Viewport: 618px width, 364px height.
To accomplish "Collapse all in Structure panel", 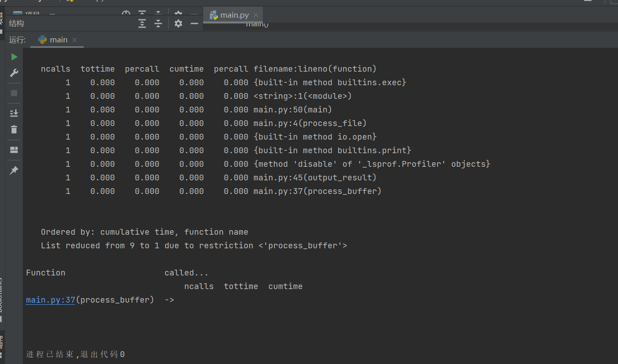I will click(x=158, y=23).
